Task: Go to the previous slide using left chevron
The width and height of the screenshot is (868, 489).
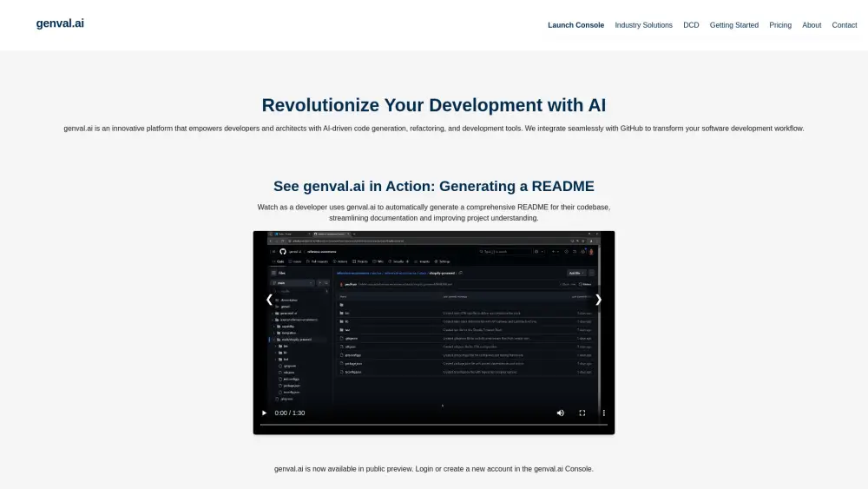Action: 268,299
